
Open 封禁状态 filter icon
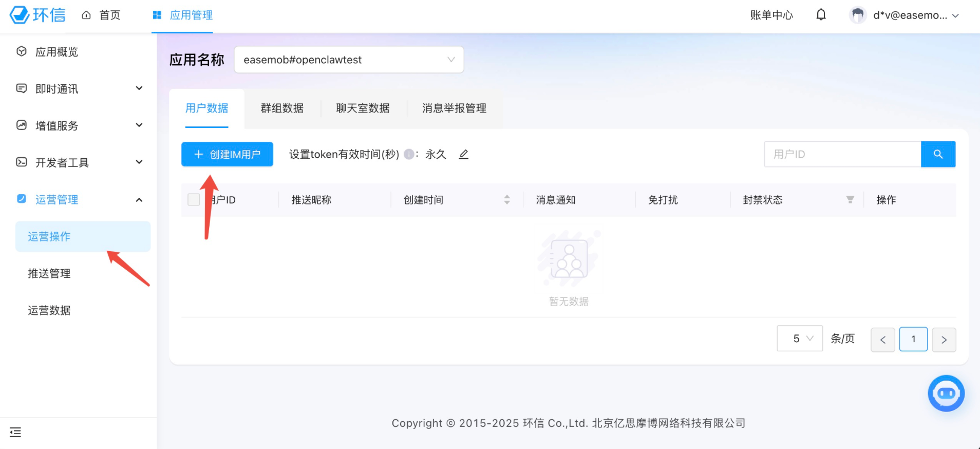(x=850, y=199)
